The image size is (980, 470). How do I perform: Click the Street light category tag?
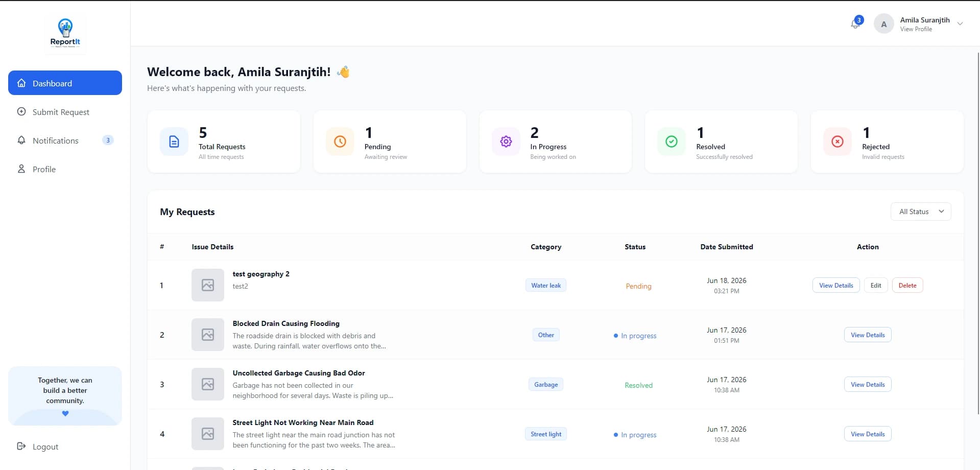[546, 434]
